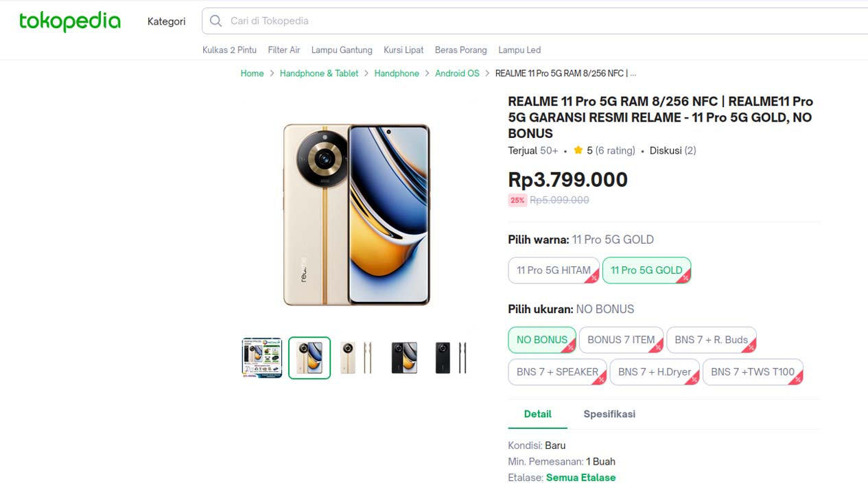Select the BONUS 7 ITEM variant

point(620,339)
